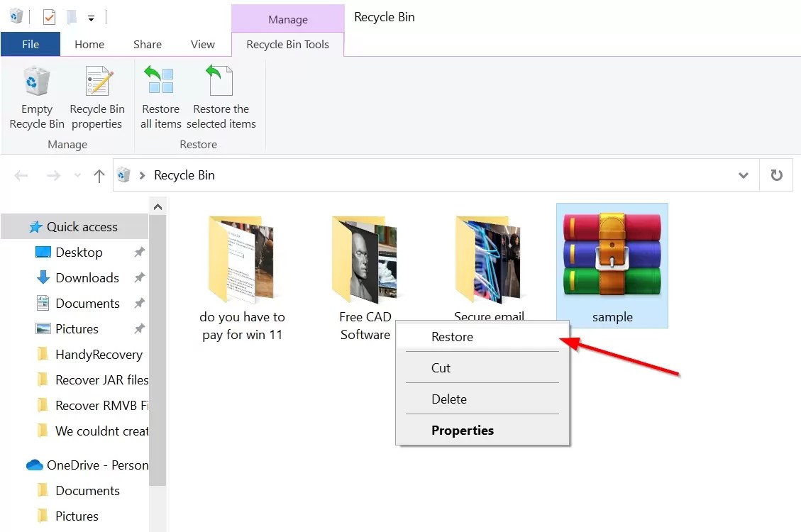Click sidebar scroll up arrow
The image size is (801, 532).
(x=158, y=207)
